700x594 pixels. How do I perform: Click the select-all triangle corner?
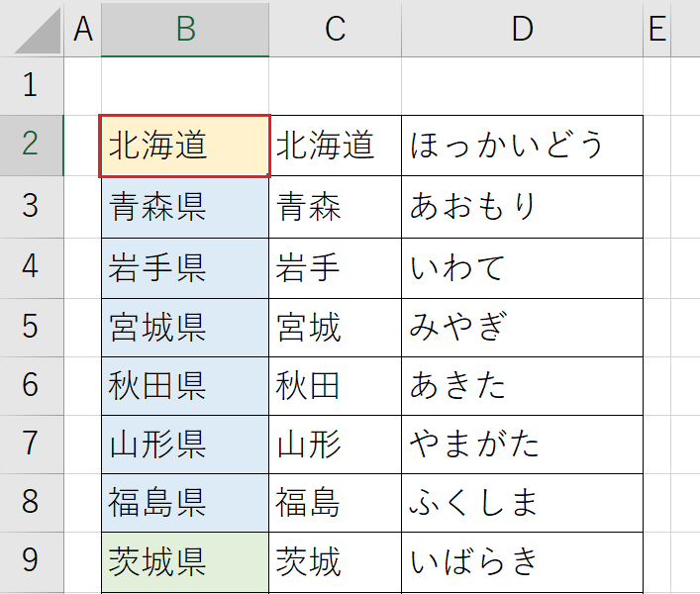(x=38, y=32)
